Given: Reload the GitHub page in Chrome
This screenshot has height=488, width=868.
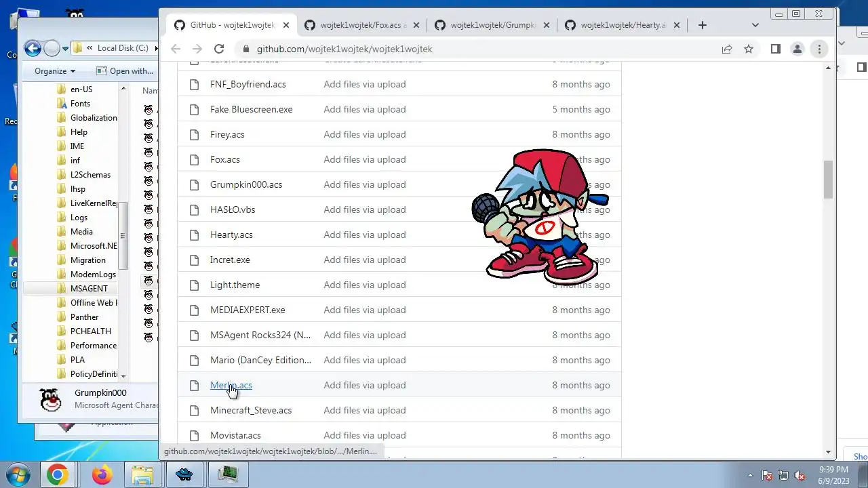Looking at the screenshot, I should coord(218,49).
